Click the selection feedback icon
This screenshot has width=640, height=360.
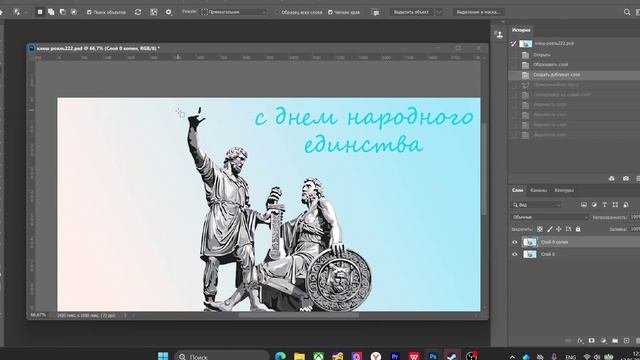[376, 13]
